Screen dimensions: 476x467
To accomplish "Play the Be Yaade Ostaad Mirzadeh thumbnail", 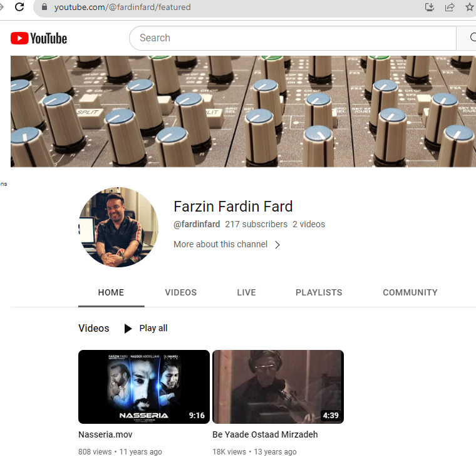I will click(278, 387).
